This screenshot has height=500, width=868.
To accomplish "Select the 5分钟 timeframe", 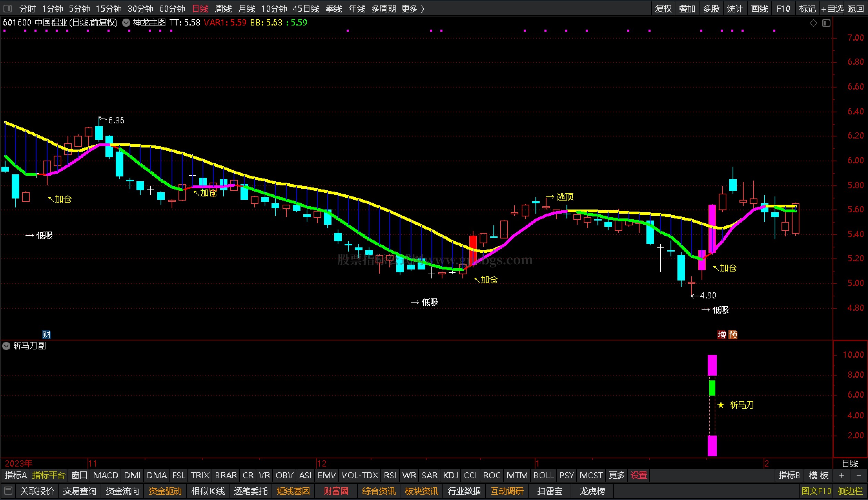I will [79, 9].
